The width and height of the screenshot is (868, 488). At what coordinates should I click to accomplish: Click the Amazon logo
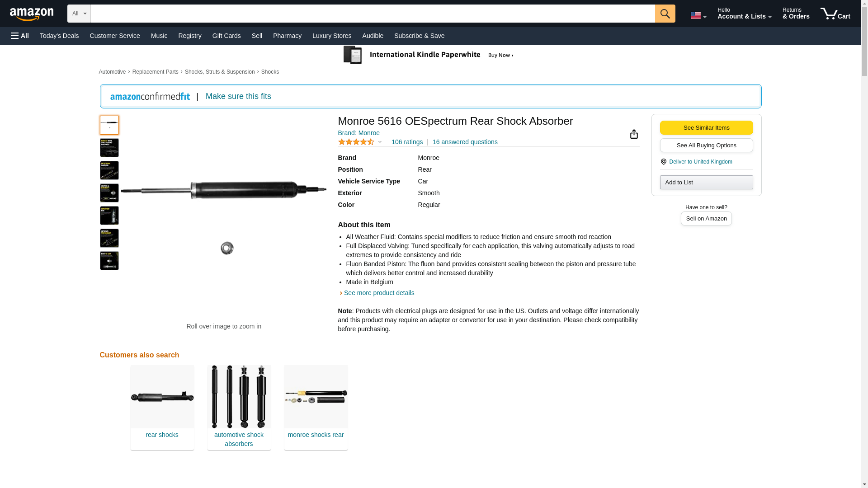pos(32,14)
